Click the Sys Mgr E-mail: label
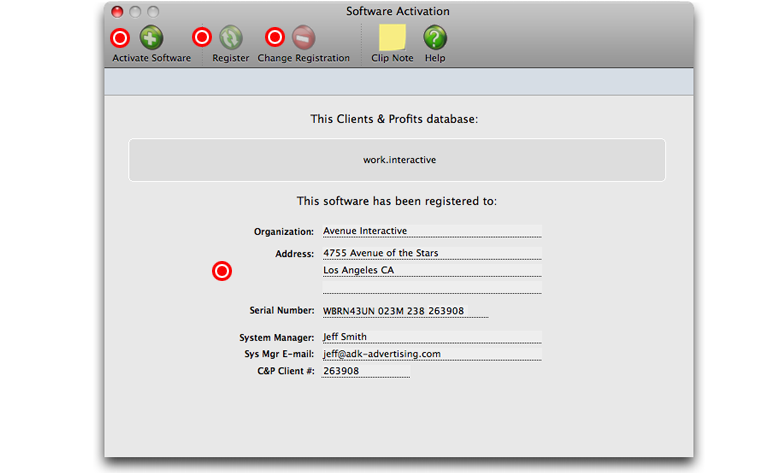 (x=279, y=354)
